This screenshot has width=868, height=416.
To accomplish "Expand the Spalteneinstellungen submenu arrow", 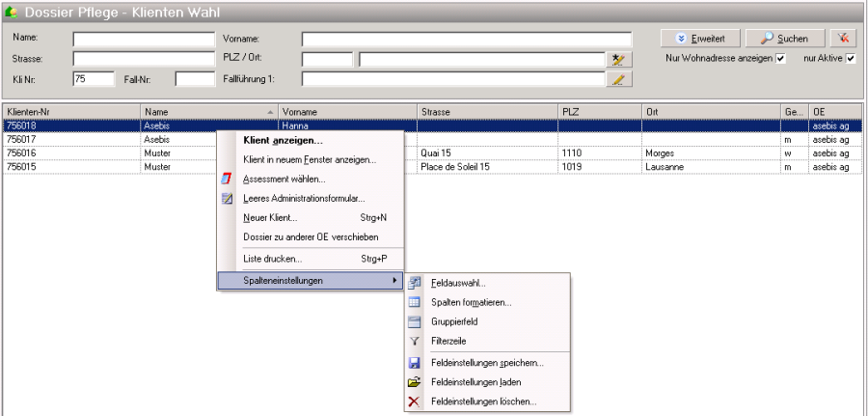I will tap(394, 281).
